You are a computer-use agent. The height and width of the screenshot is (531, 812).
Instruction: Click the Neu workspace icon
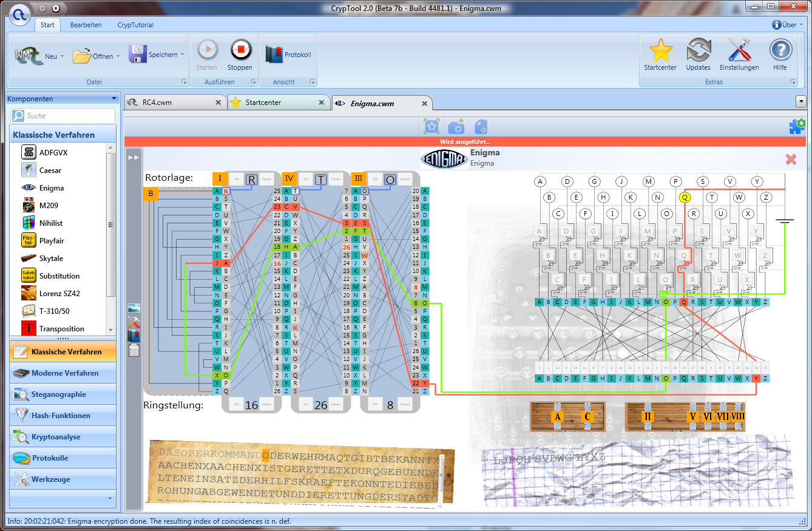click(28, 56)
